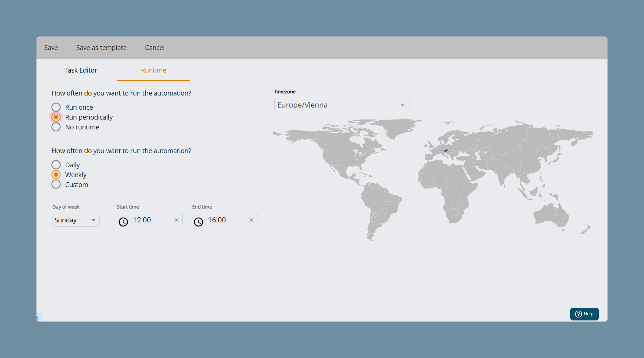Clear the End time 16:00 value
The image size is (644, 358).
(x=251, y=220)
